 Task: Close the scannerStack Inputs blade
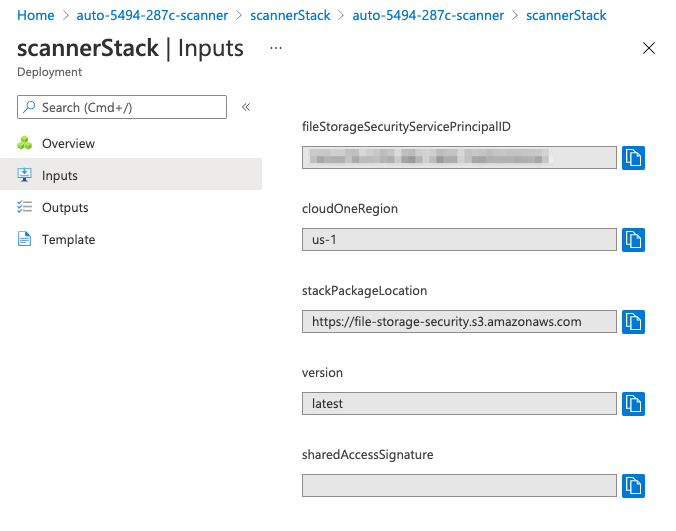[x=649, y=48]
